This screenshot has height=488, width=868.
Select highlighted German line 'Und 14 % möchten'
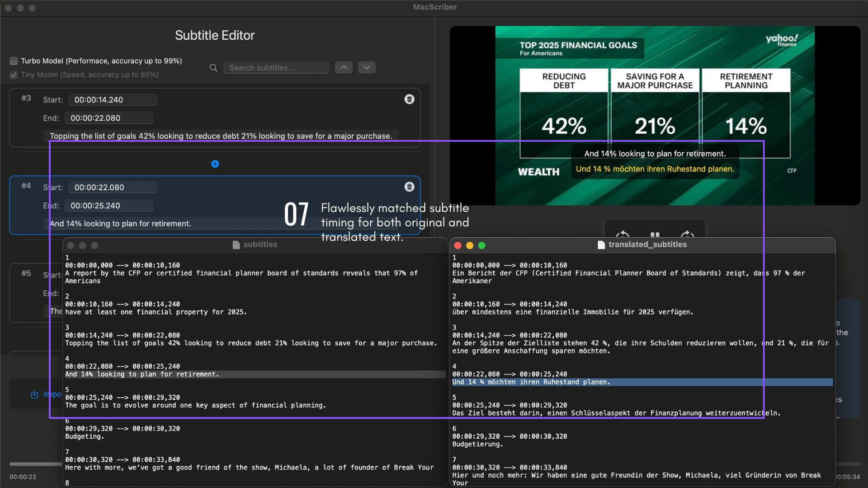(x=531, y=382)
